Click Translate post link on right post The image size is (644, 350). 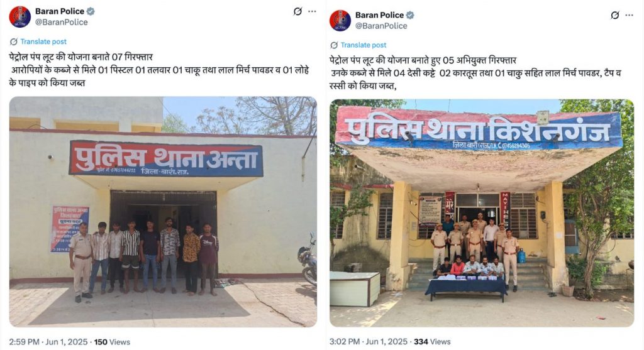[363, 45]
